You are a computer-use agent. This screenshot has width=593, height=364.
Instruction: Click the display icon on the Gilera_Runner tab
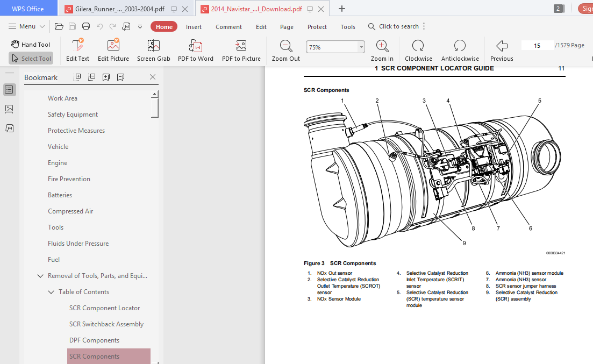(174, 9)
